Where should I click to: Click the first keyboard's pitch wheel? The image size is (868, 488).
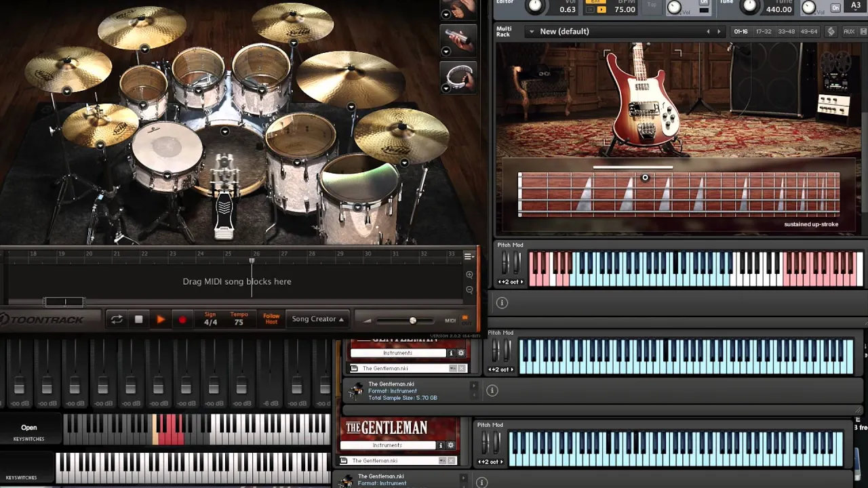pos(505,262)
